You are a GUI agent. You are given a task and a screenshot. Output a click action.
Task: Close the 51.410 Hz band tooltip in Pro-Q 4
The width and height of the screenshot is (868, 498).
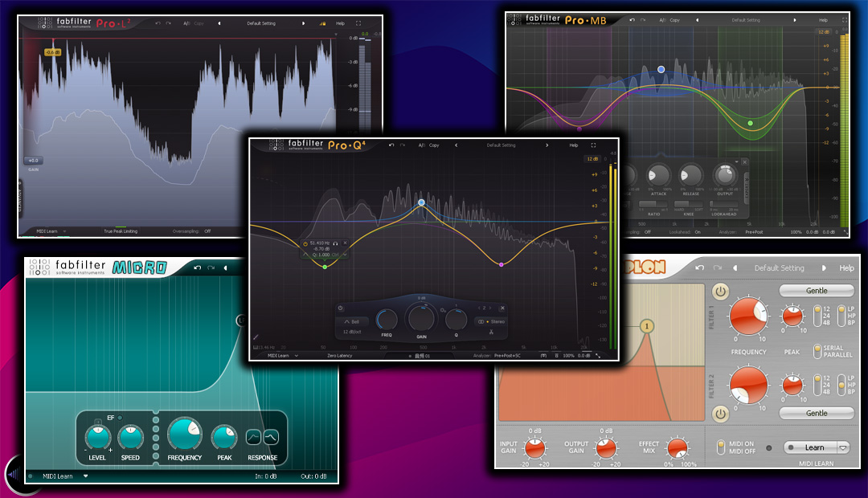click(x=345, y=243)
